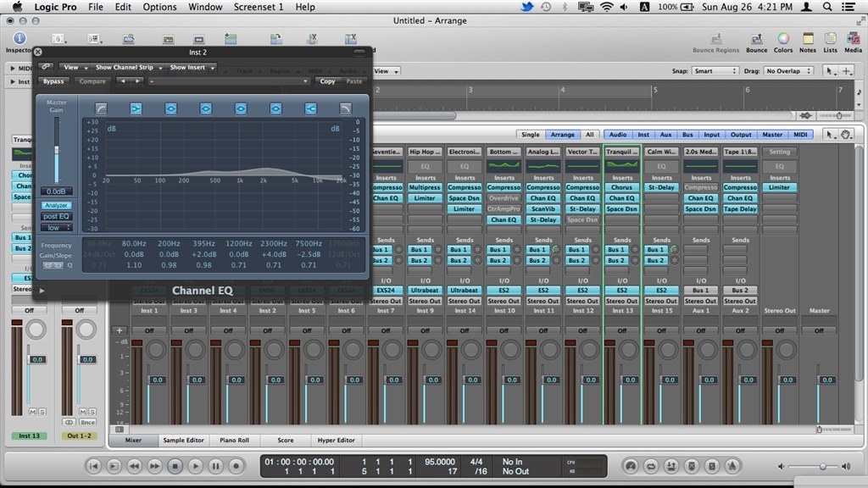Open the View dropdown in plugin window
Viewport: 868px width, 488px height.
75,68
